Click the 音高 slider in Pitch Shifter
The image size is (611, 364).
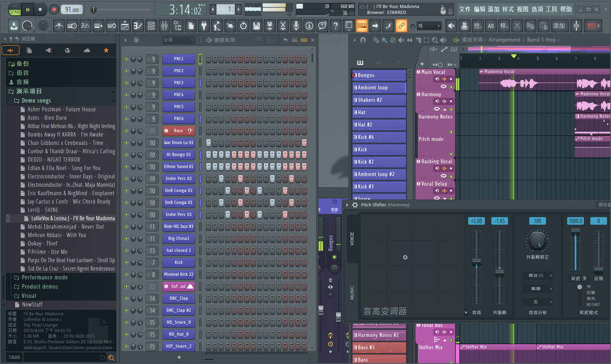476,267
